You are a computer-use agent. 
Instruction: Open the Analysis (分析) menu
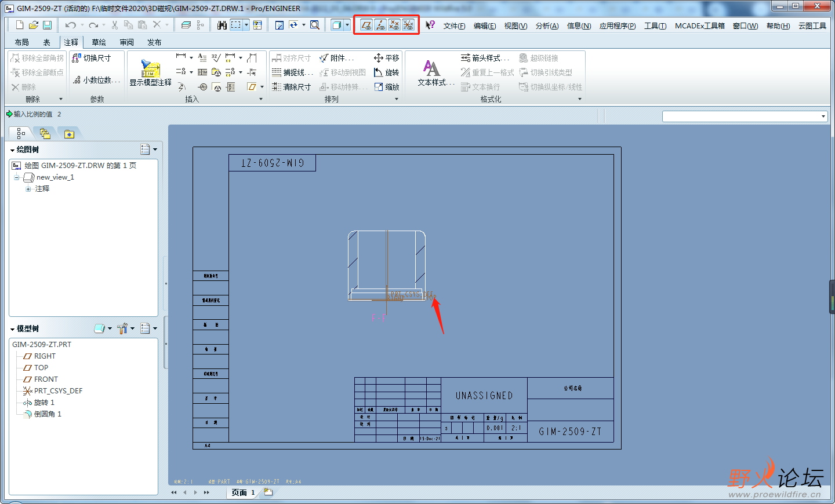click(547, 25)
